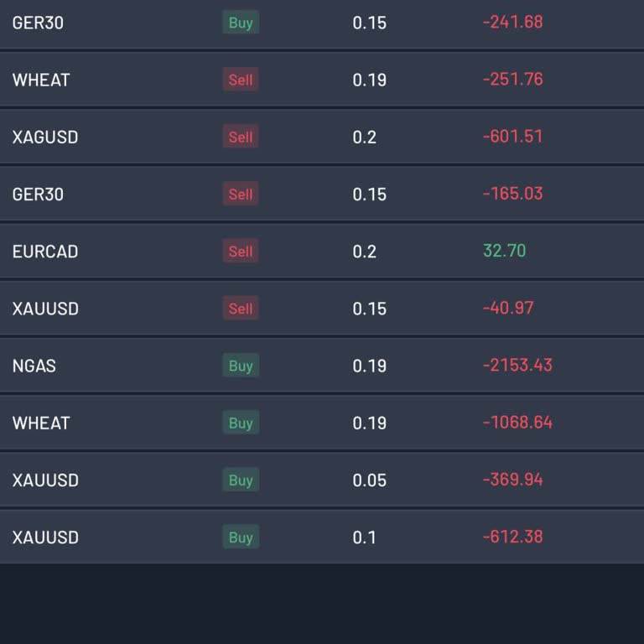Click the 0.1 volume on the last XAUUSD row
This screenshot has height=644, width=644.
tap(365, 537)
